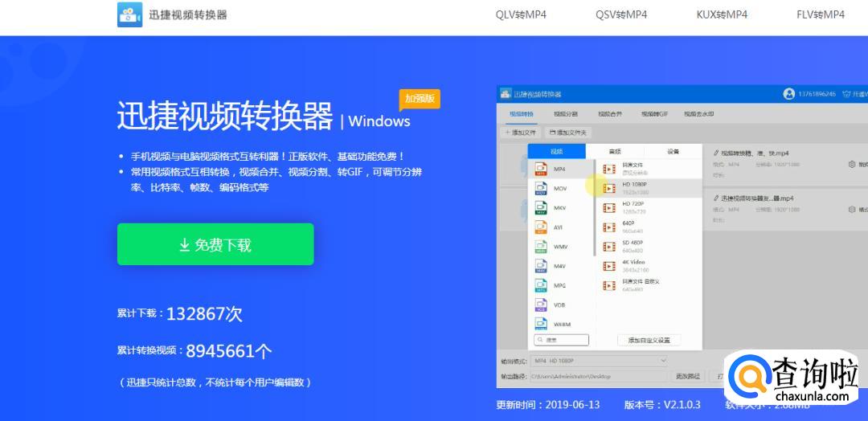Click the film icon beside HD 1080P

pyautogui.click(x=609, y=188)
